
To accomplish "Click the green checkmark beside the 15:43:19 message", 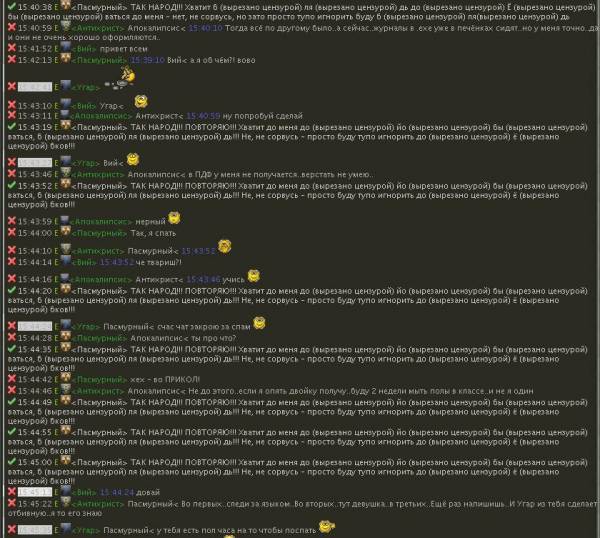I will click(x=11, y=127).
